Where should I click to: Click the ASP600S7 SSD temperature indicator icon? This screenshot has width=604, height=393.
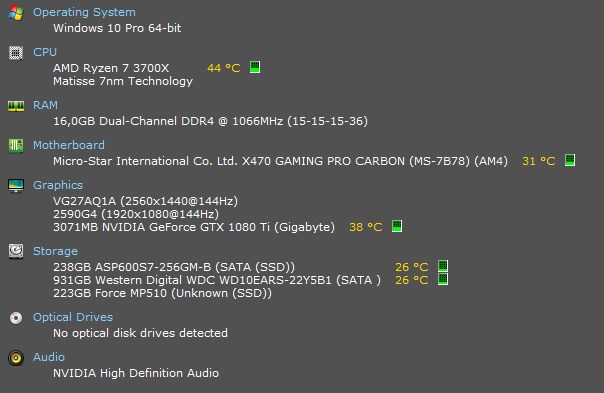point(443,266)
